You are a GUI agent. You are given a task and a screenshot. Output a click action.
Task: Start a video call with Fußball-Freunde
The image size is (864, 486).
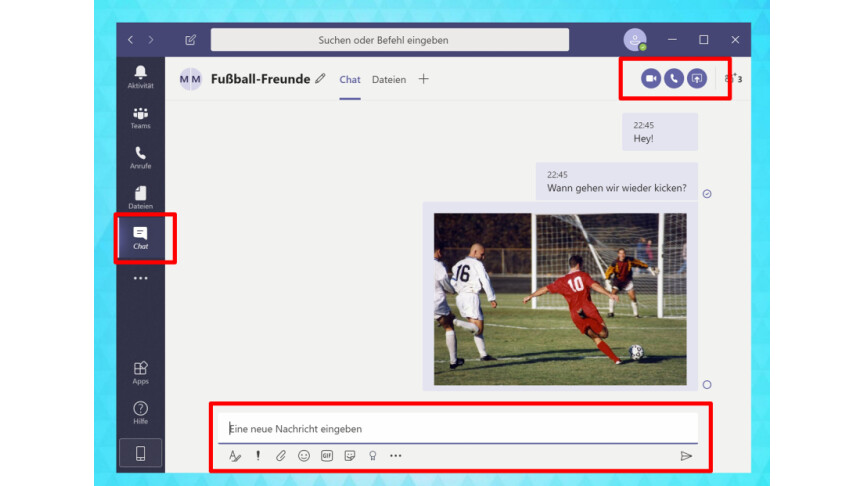click(651, 78)
